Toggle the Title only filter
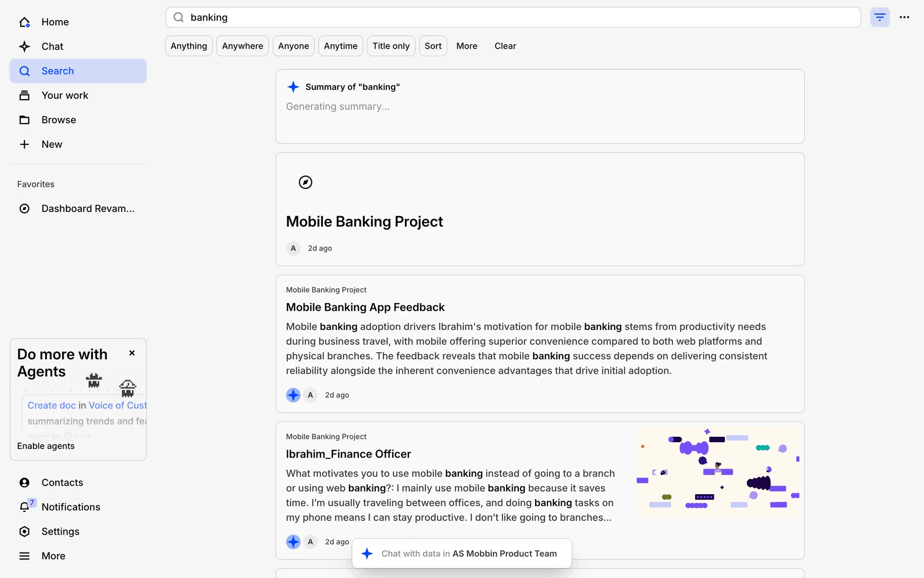The image size is (924, 578). click(x=391, y=46)
